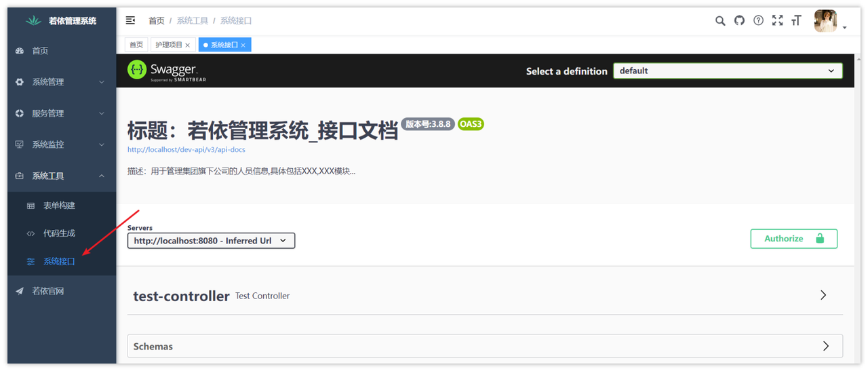The height and width of the screenshot is (371, 868).
Task: Open the 代码生成 menu item
Action: (x=62, y=233)
